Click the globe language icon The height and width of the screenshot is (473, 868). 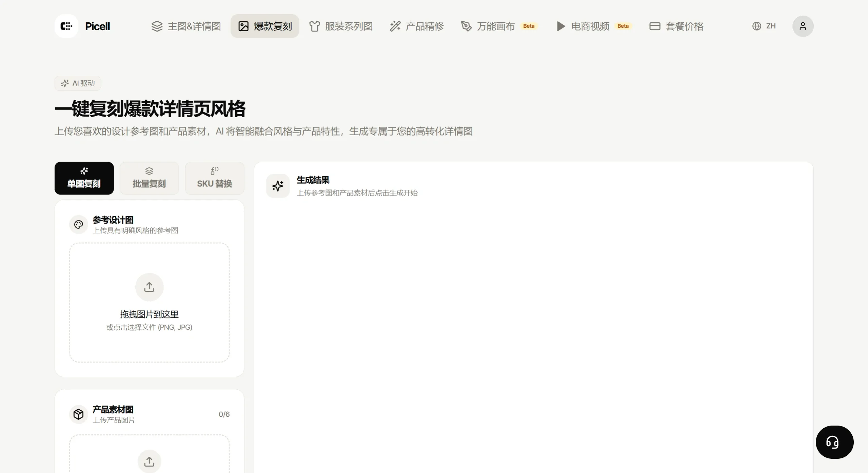tap(757, 26)
